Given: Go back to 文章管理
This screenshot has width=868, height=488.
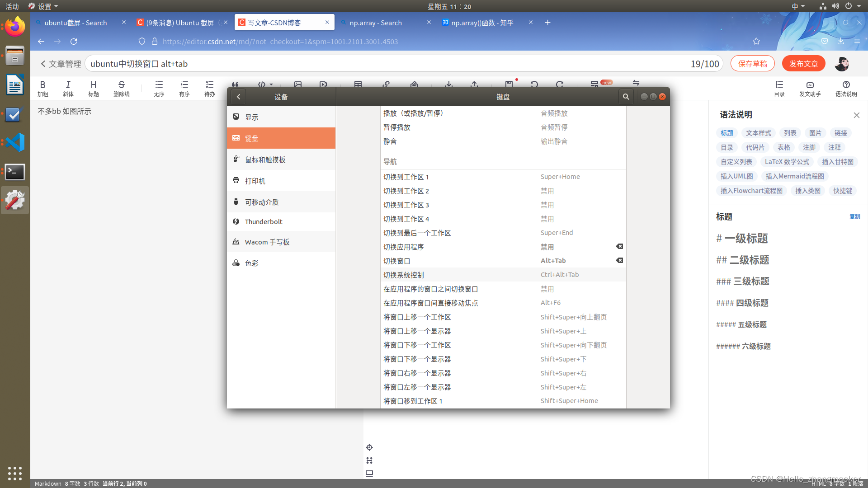Looking at the screenshot, I should pos(61,64).
